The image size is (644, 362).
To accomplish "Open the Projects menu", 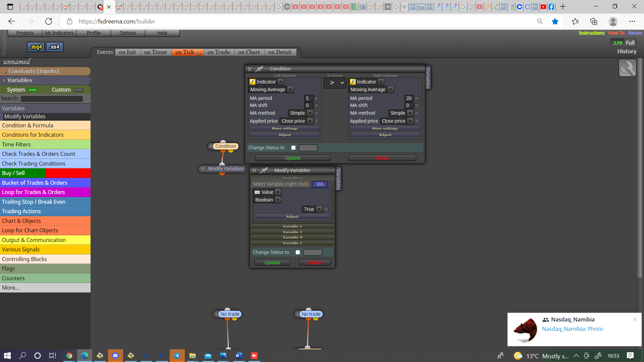I will [x=25, y=33].
